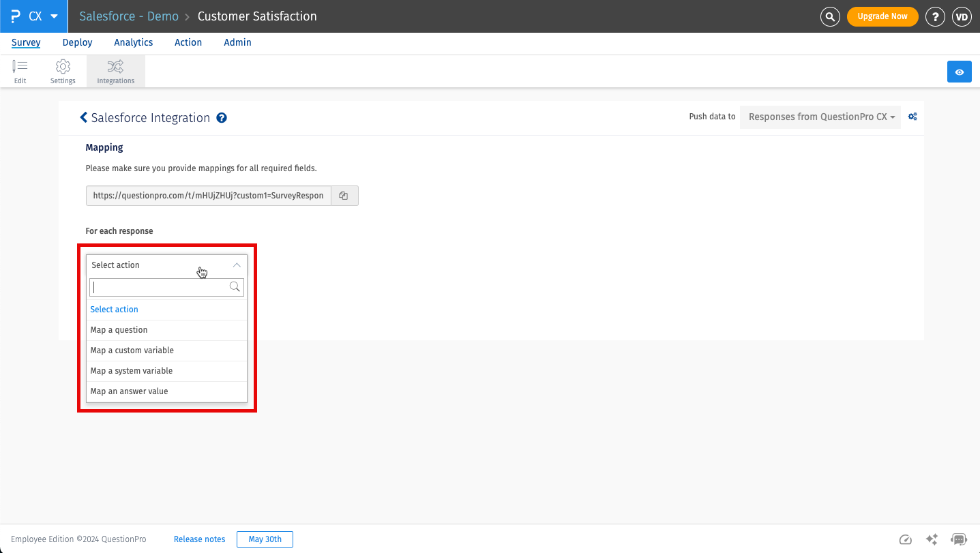The image size is (980, 553).
Task: Open the VD user avatar menu
Action: tap(962, 16)
